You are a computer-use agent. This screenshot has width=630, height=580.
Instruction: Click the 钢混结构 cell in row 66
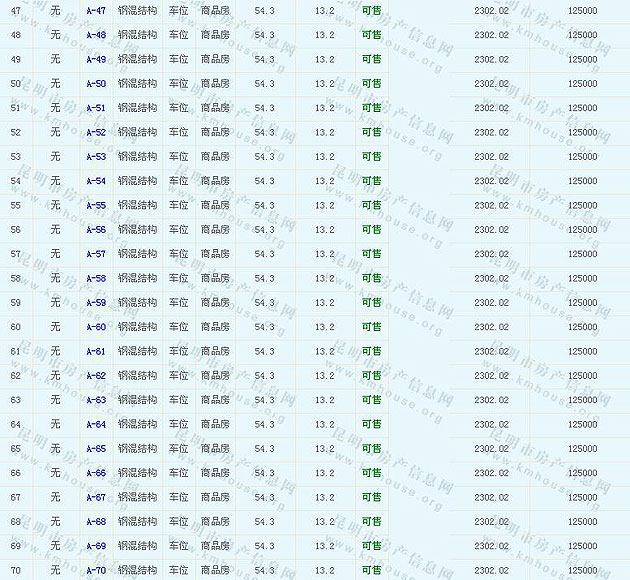pyautogui.click(x=137, y=473)
